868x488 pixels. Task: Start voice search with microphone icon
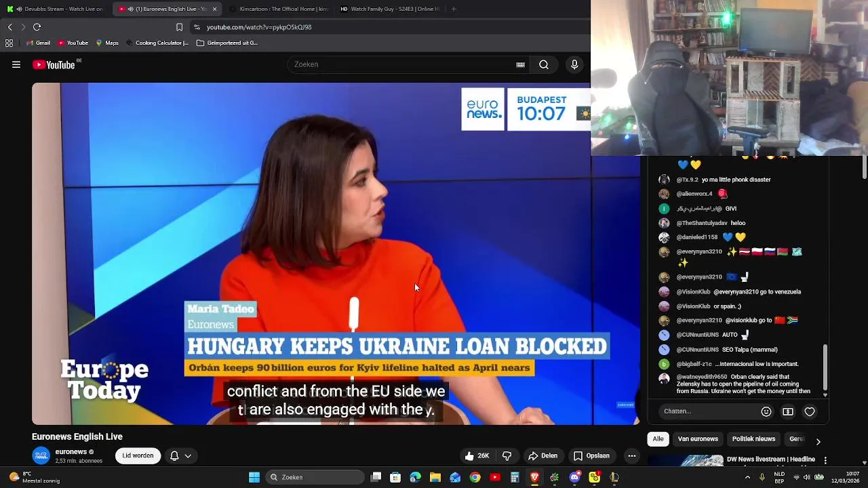pyautogui.click(x=574, y=64)
